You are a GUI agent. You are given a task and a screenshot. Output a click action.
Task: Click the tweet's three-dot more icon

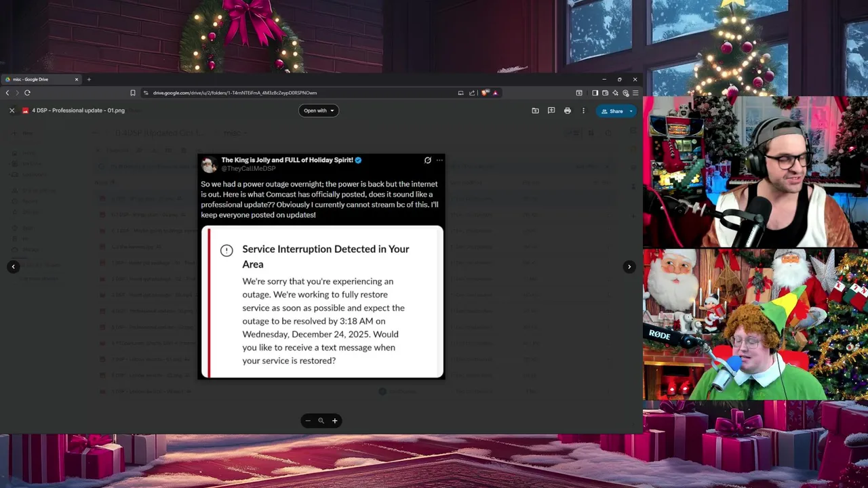tap(439, 161)
